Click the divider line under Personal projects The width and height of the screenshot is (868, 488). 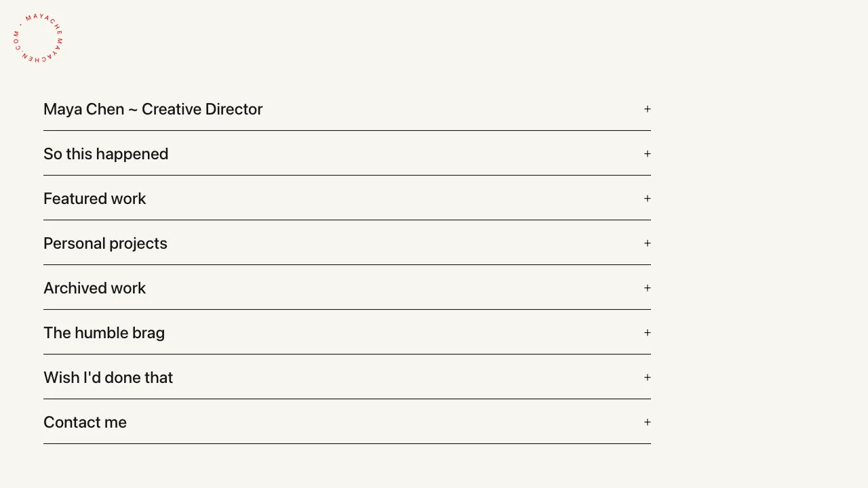(347, 264)
